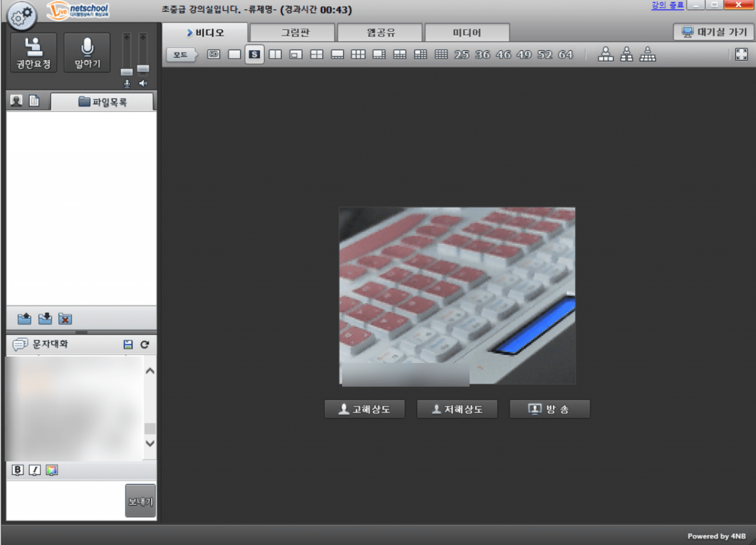Select the 25-screen video layout
756x545 pixels.
click(x=462, y=55)
